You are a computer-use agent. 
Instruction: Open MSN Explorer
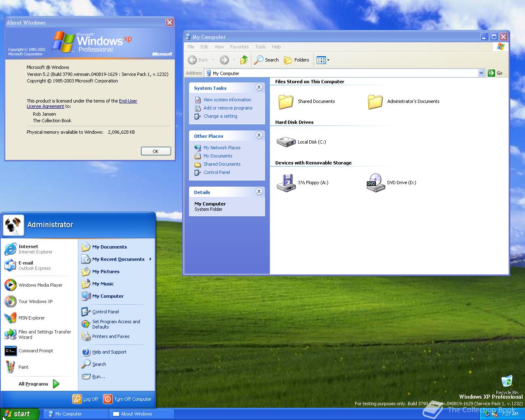(x=39, y=318)
